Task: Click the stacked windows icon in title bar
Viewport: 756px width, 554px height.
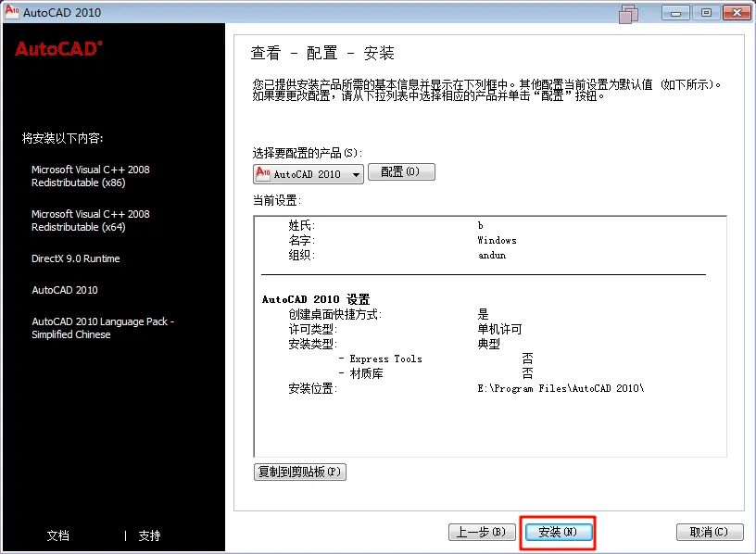Action: point(628,14)
